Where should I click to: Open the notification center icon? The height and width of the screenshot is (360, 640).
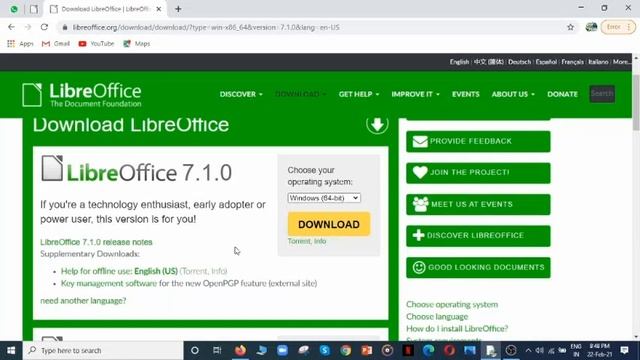[x=624, y=350]
